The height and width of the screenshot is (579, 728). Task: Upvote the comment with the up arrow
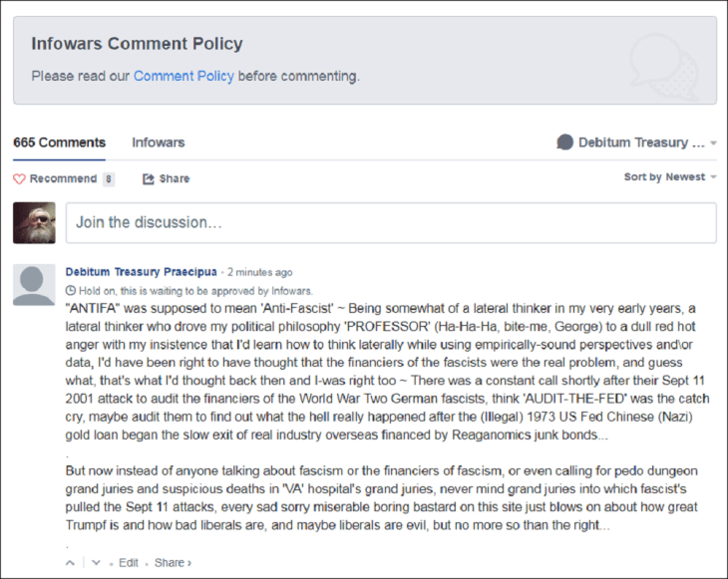[x=71, y=563]
